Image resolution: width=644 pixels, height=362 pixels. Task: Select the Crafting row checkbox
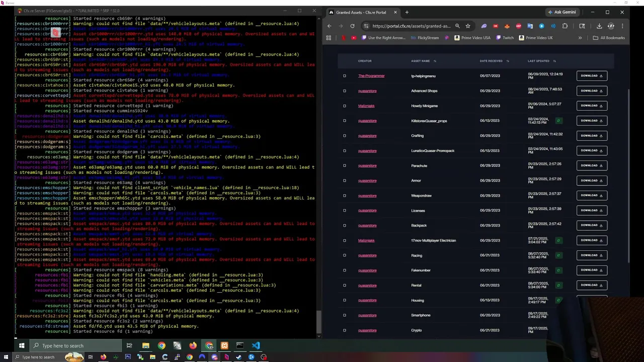345,136
